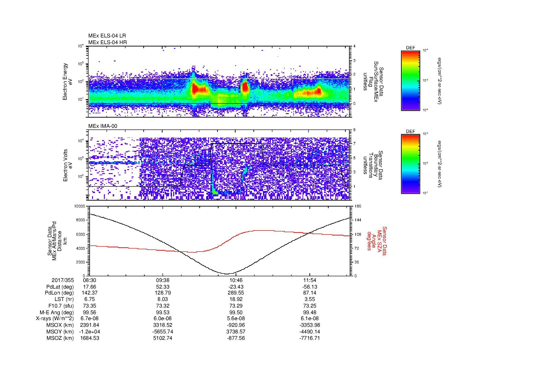Click the "180" SZA axis tick
The width and height of the screenshot is (555, 392).
[358, 206]
